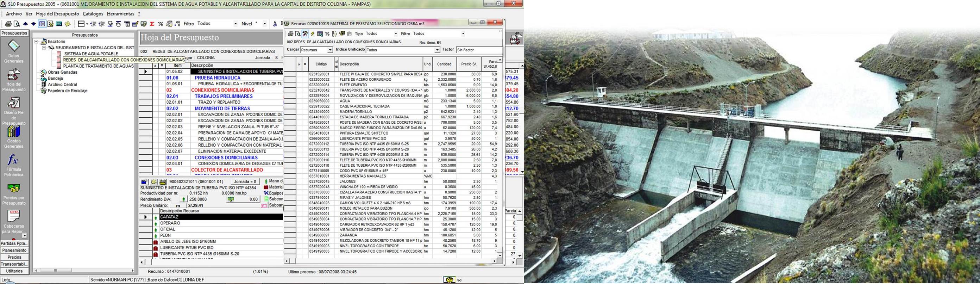Screen dimensions: 980x284
Task: Click the Planeamiento button in sidebar
Action: [14, 251]
